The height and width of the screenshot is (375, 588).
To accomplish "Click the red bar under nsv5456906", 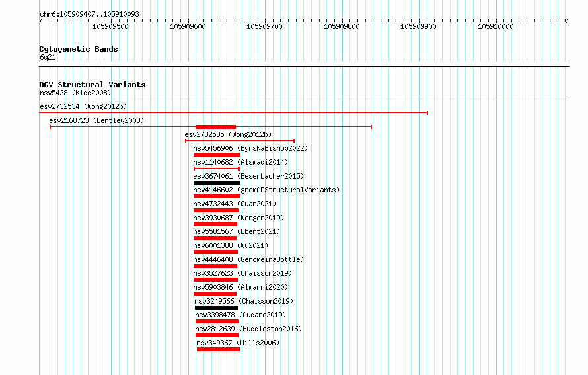I will (x=217, y=155).
